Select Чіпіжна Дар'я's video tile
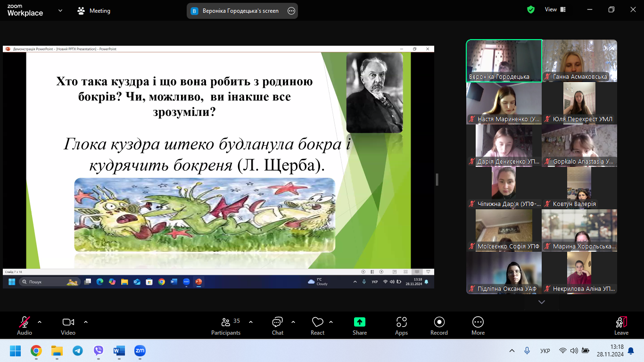The height and width of the screenshot is (362, 644). tap(504, 188)
